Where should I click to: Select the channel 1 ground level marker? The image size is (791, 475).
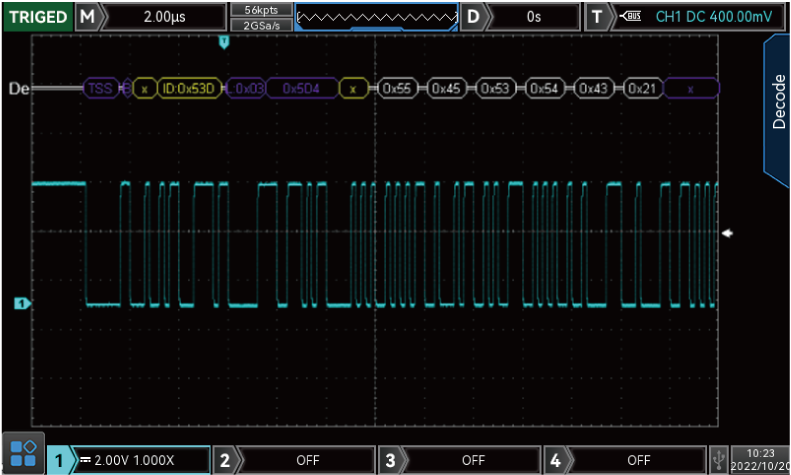click(20, 303)
